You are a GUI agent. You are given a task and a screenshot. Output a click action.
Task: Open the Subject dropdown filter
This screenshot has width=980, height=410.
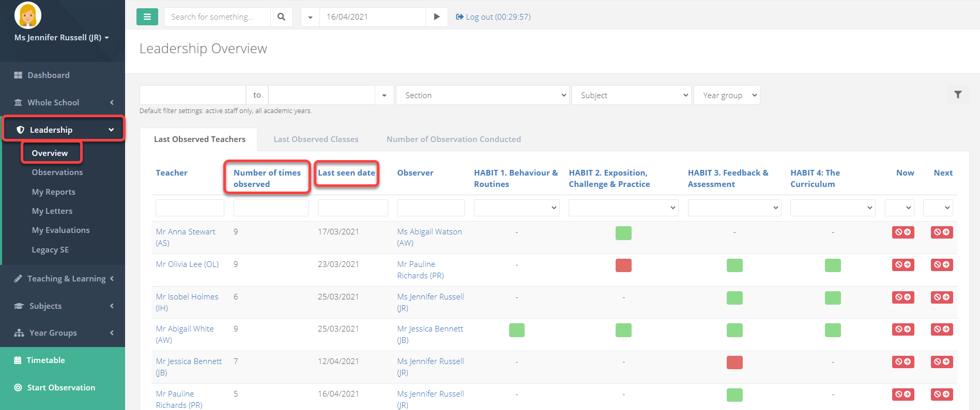click(632, 95)
